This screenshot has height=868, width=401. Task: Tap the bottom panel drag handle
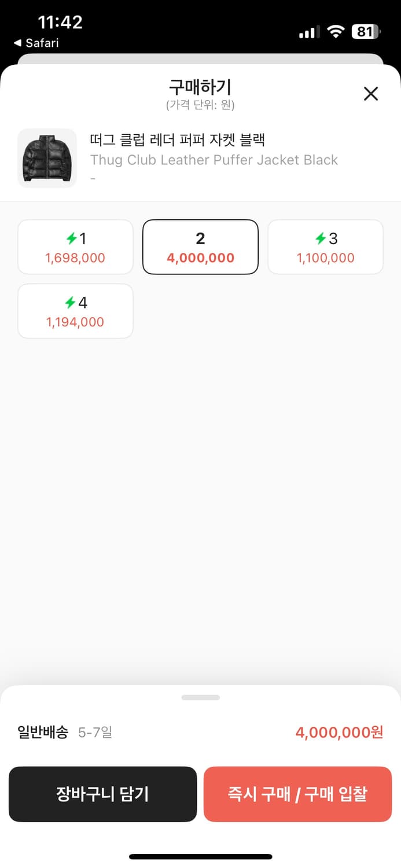[200, 697]
